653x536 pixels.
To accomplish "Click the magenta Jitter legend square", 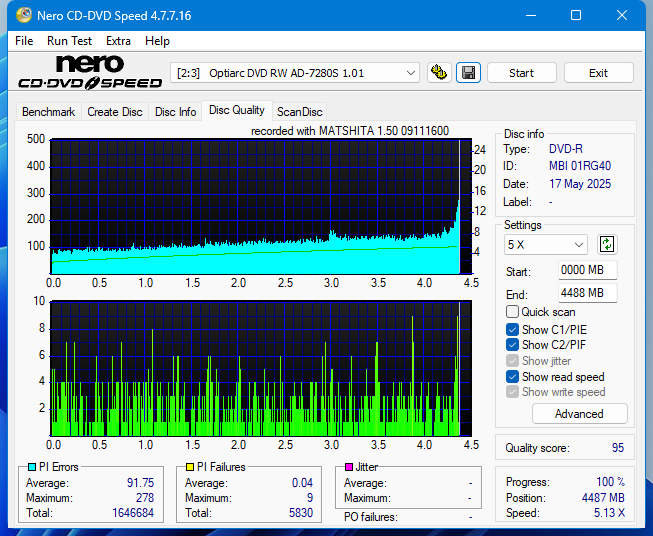I will pos(349,467).
